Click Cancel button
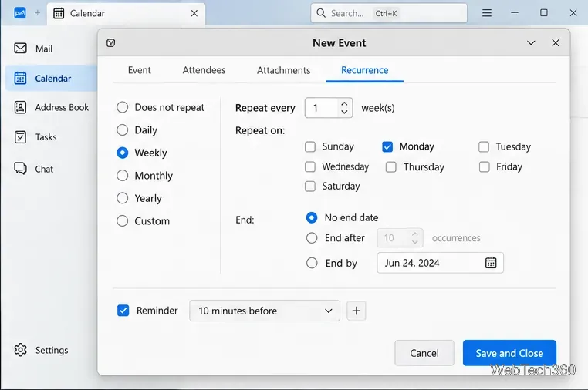 pyautogui.click(x=424, y=353)
